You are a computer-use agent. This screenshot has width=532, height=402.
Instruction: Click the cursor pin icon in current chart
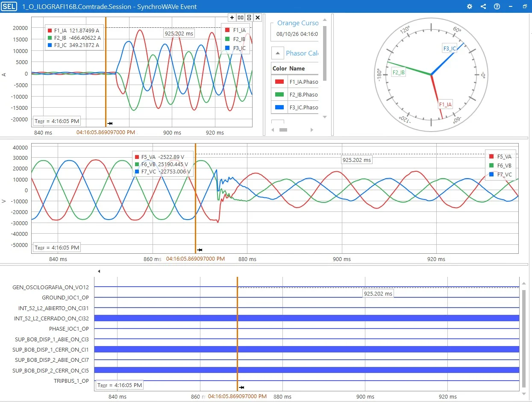[x=110, y=123]
